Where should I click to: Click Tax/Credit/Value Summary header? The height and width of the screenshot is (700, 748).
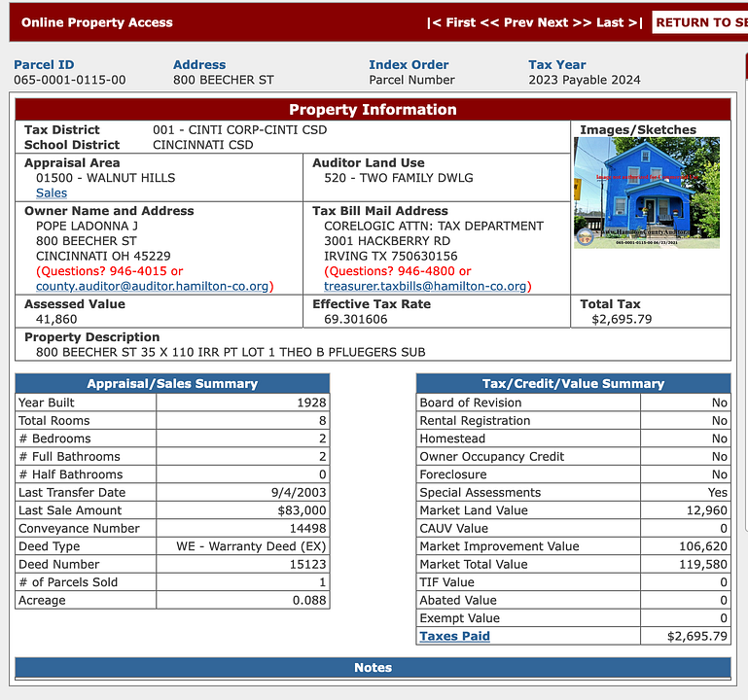click(574, 383)
